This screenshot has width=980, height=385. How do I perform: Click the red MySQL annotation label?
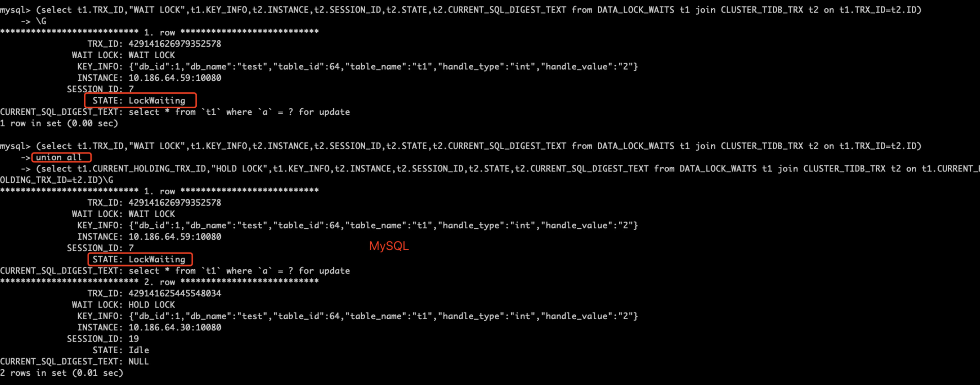389,246
